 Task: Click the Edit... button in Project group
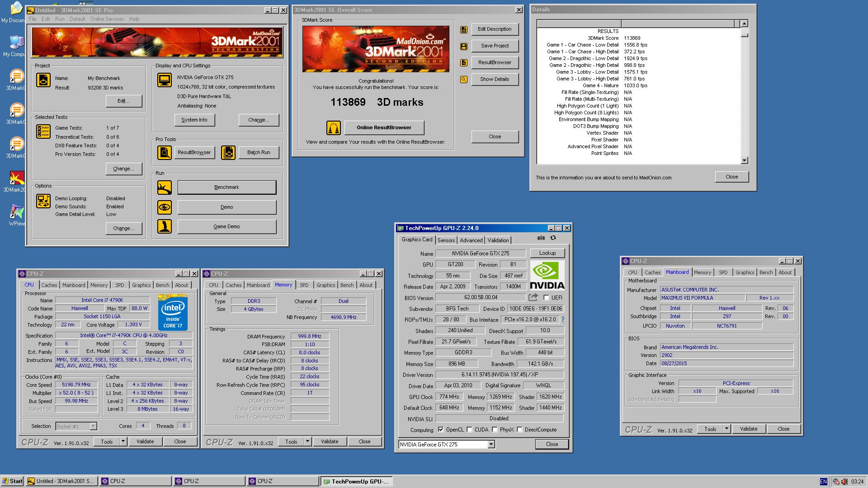(x=123, y=101)
